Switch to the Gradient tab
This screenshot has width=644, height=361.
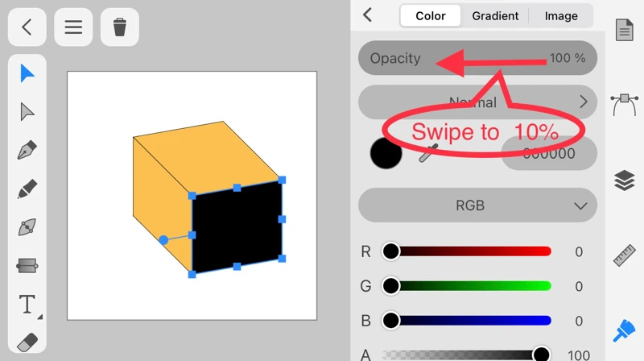495,16
